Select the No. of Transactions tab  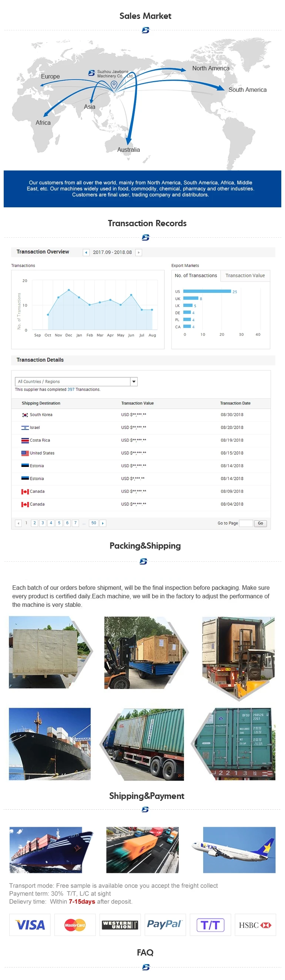(195, 275)
